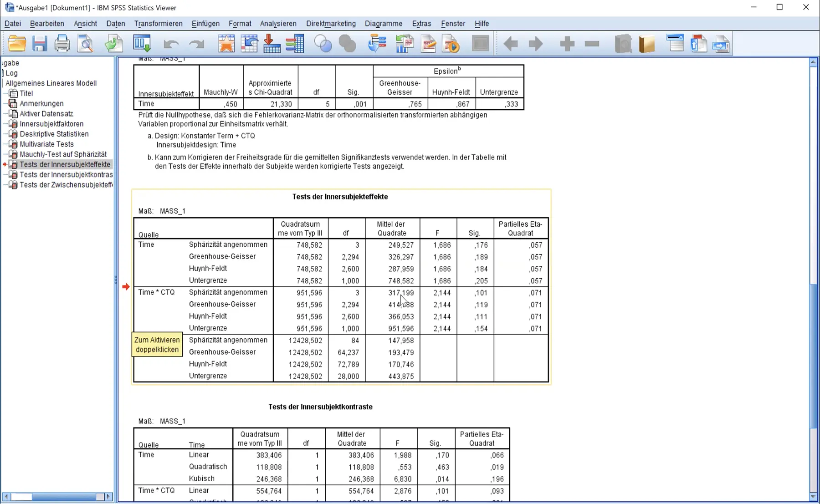Click the Recall recent dialogs icon
The height and width of the screenshot is (504, 820).
coord(142,44)
